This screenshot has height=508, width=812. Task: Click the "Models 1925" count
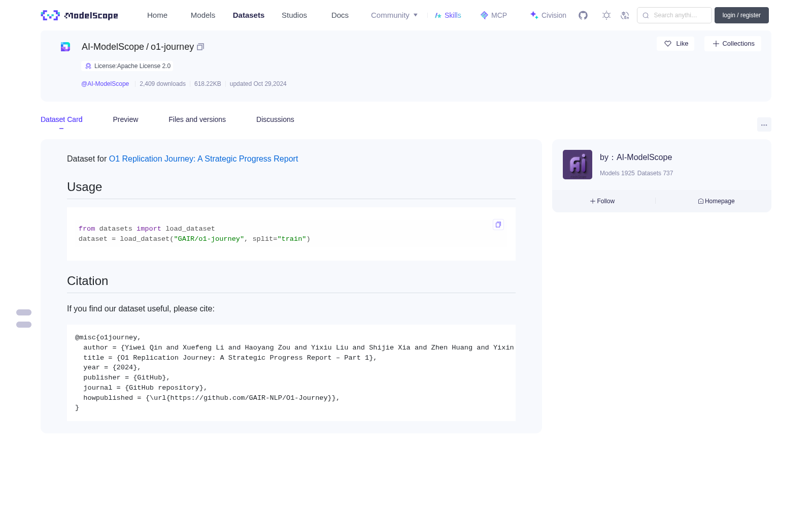point(617,173)
